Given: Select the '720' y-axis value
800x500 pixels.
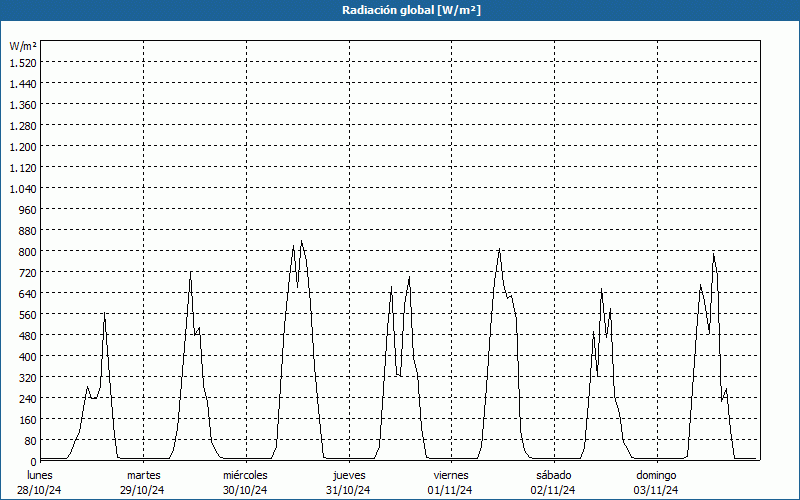Looking at the screenshot, I should [28, 272].
